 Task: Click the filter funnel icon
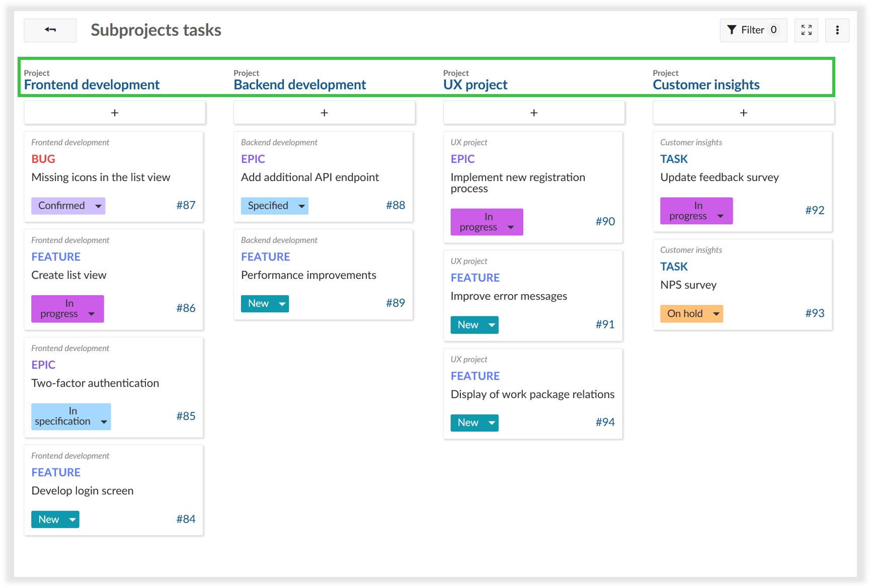tap(732, 30)
